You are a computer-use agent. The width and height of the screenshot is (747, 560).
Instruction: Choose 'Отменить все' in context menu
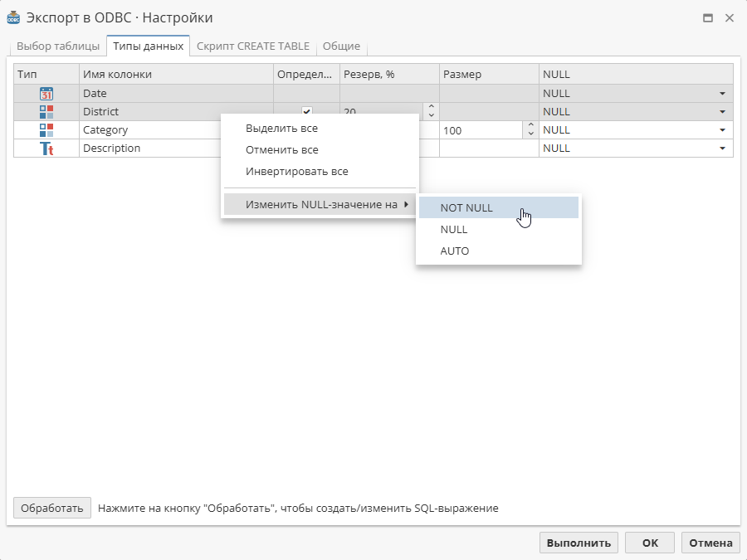(x=320, y=149)
